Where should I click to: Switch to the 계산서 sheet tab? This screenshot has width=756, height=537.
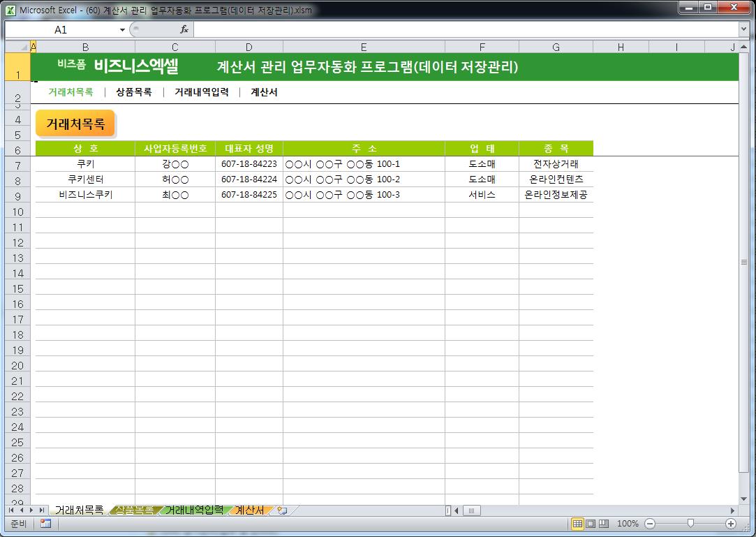click(x=249, y=510)
